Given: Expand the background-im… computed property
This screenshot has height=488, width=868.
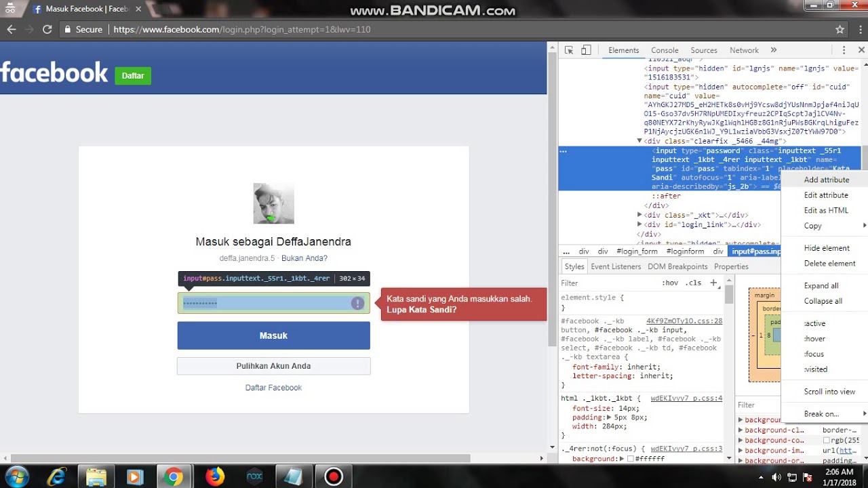Looking at the screenshot, I should click(741, 451).
